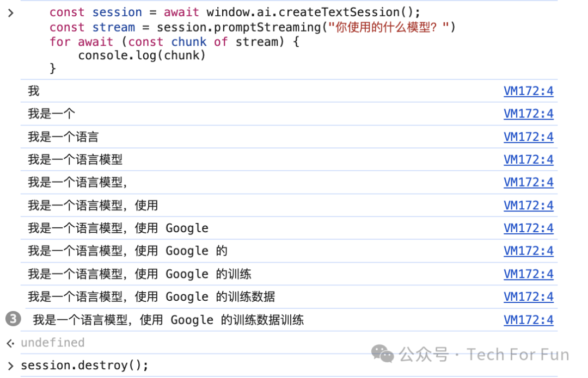This screenshot has width=588, height=378.
Task: Open VM172:4 link for the log ending "使用"
Action: pos(528,205)
